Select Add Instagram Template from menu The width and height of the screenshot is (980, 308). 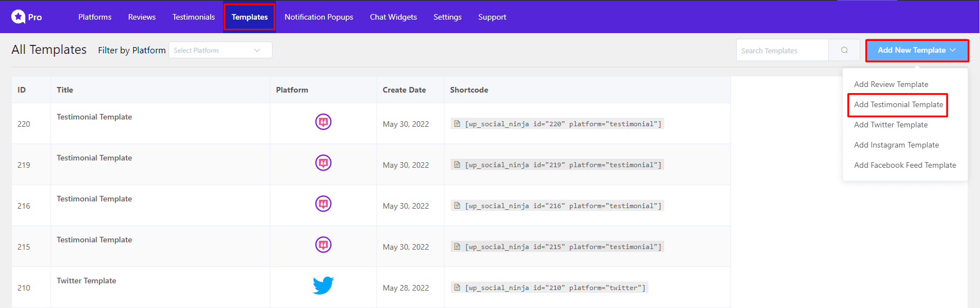(896, 145)
